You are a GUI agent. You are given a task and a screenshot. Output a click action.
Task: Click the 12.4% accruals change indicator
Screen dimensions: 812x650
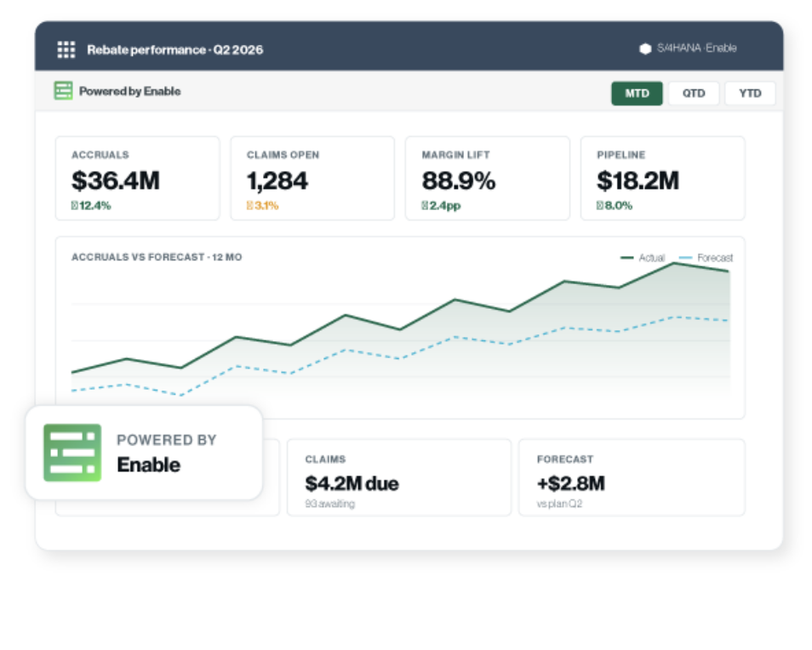pos(91,205)
